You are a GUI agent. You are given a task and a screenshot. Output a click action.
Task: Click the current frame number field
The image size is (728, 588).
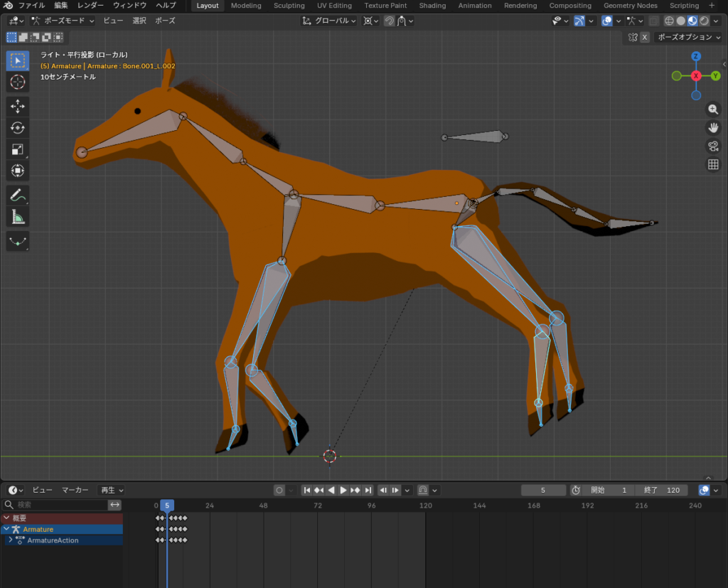pyautogui.click(x=543, y=490)
